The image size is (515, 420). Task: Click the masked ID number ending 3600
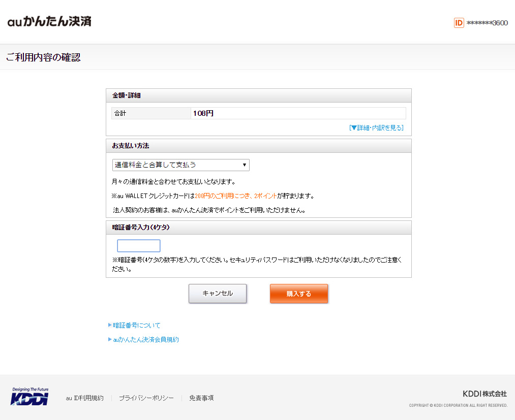tap(487, 23)
